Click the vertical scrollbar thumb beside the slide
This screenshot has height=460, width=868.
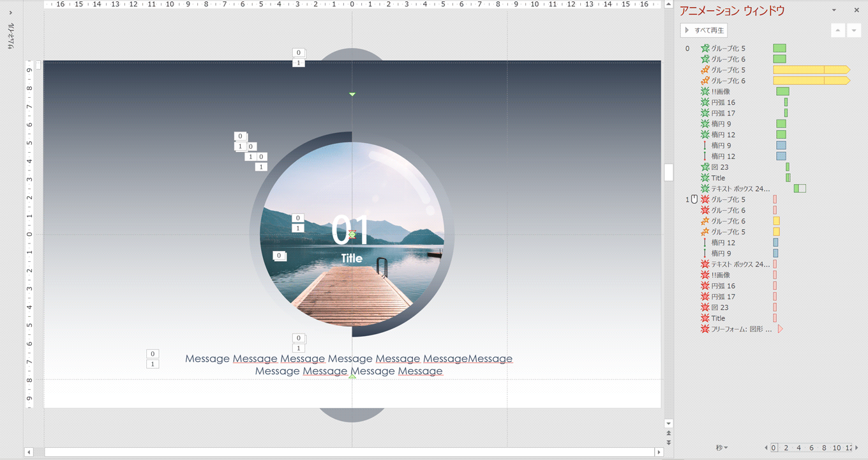point(668,172)
